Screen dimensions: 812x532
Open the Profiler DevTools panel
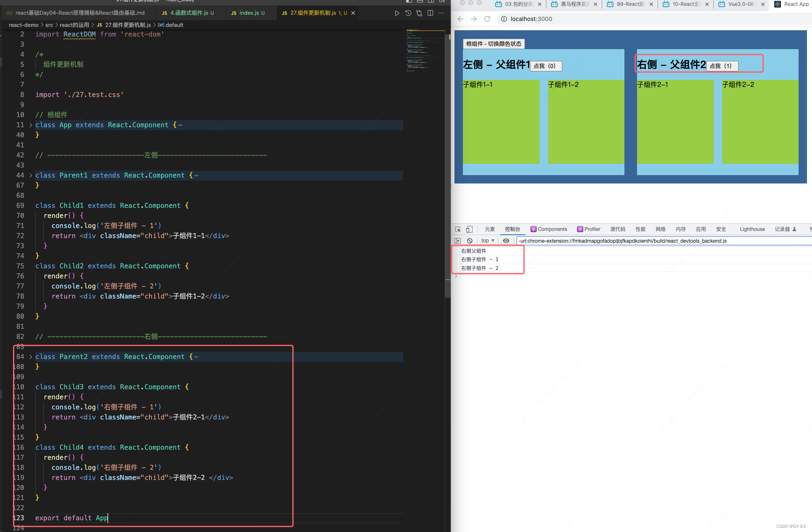[x=589, y=229]
